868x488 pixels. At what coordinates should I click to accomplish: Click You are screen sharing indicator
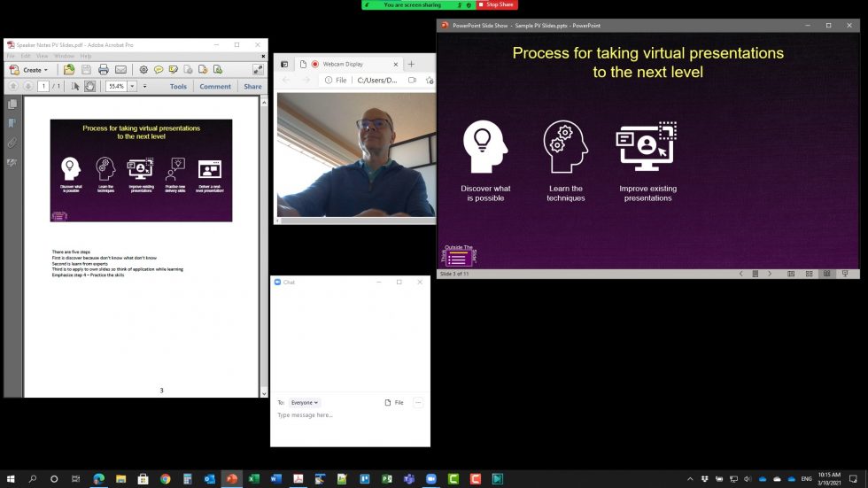pos(413,4)
